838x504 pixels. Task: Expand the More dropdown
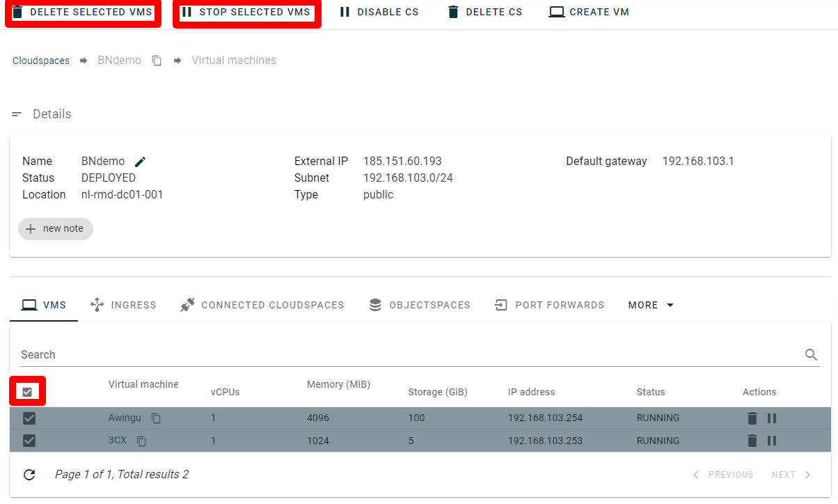651,305
